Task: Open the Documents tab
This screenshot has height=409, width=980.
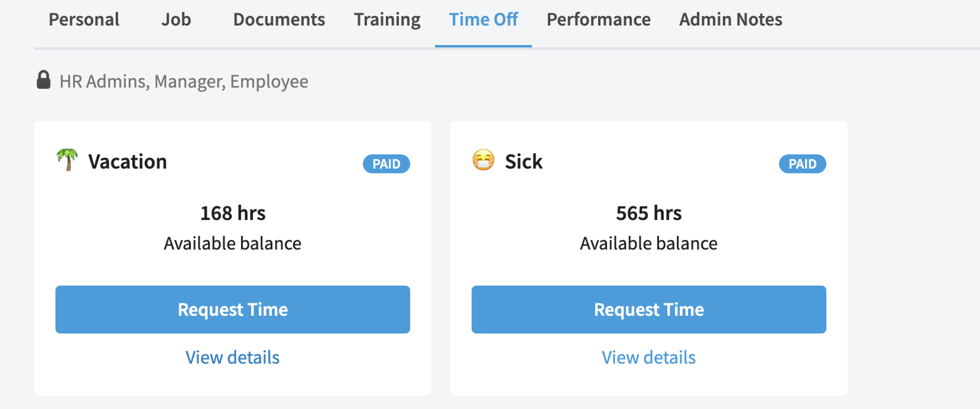Action: coord(279,19)
